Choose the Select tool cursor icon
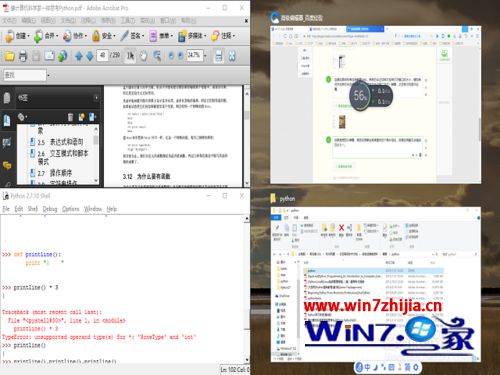Screen dimensions: 500x375 pyautogui.click(x=130, y=56)
